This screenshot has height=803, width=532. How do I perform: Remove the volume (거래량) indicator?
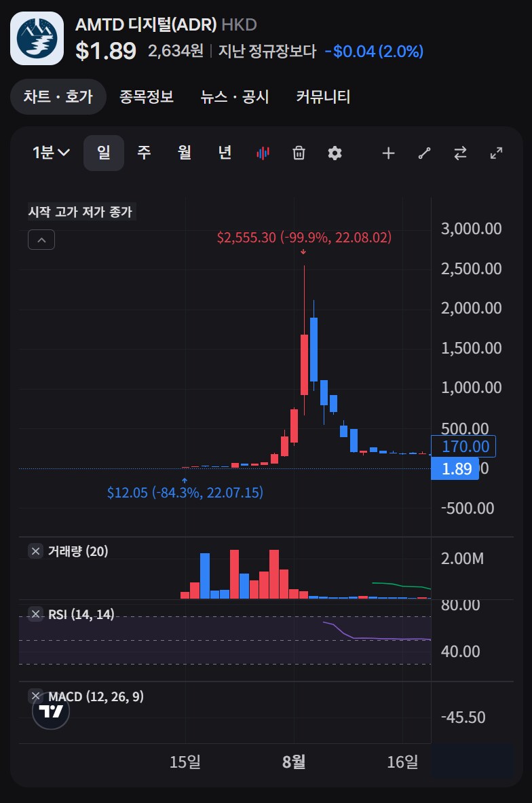tap(35, 550)
